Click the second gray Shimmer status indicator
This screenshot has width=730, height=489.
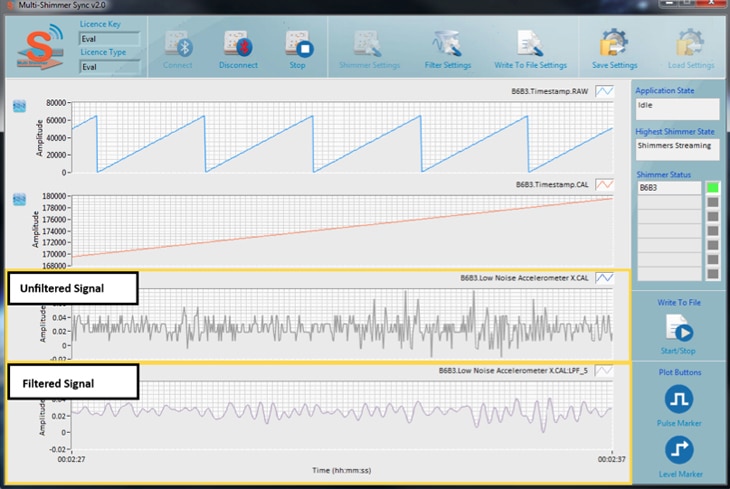click(x=712, y=217)
